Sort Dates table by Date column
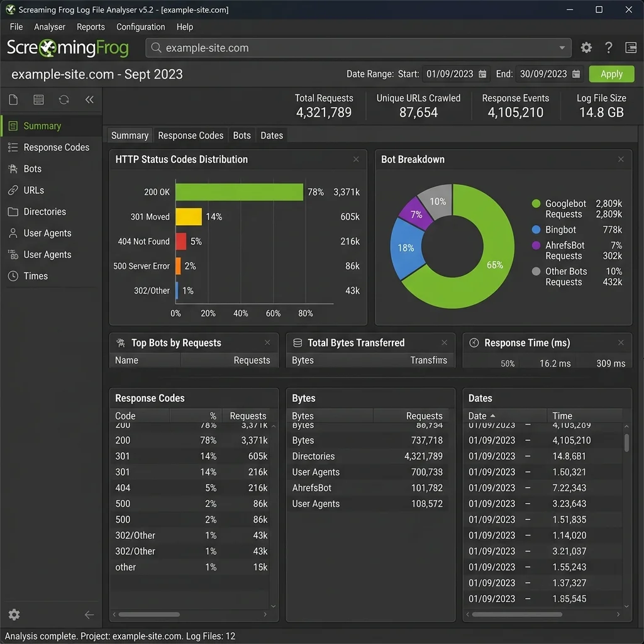The image size is (644, 644). pos(505,416)
